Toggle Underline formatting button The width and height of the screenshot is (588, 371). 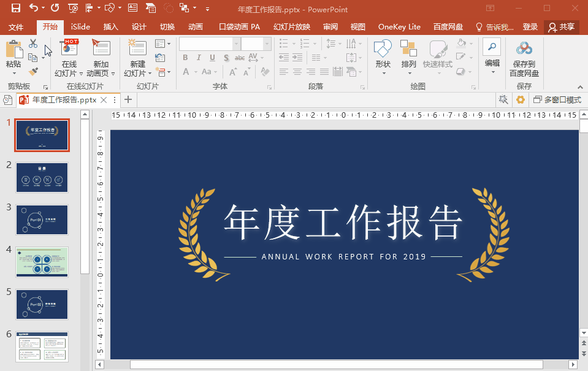(x=212, y=58)
